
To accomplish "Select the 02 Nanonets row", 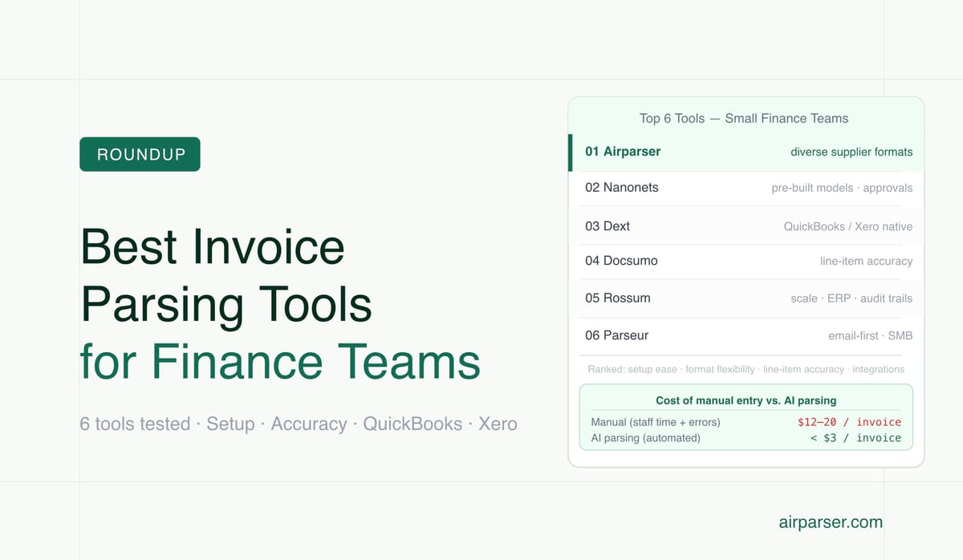I will (746, 188).
